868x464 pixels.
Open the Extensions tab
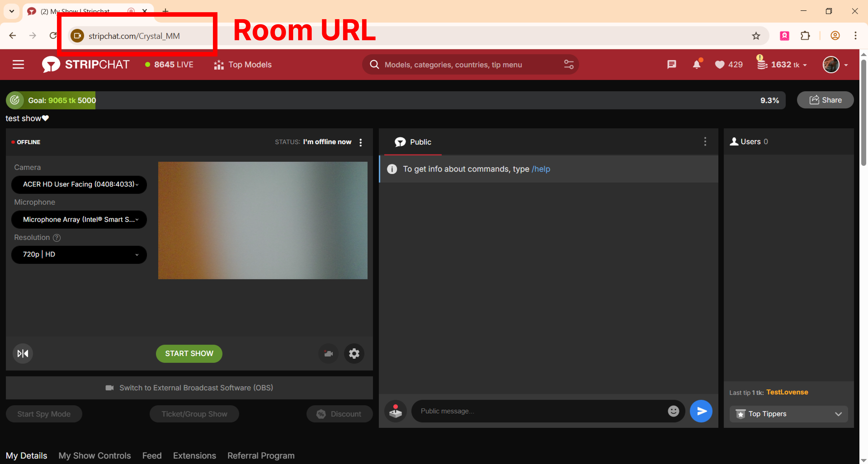tap(194, 455)
